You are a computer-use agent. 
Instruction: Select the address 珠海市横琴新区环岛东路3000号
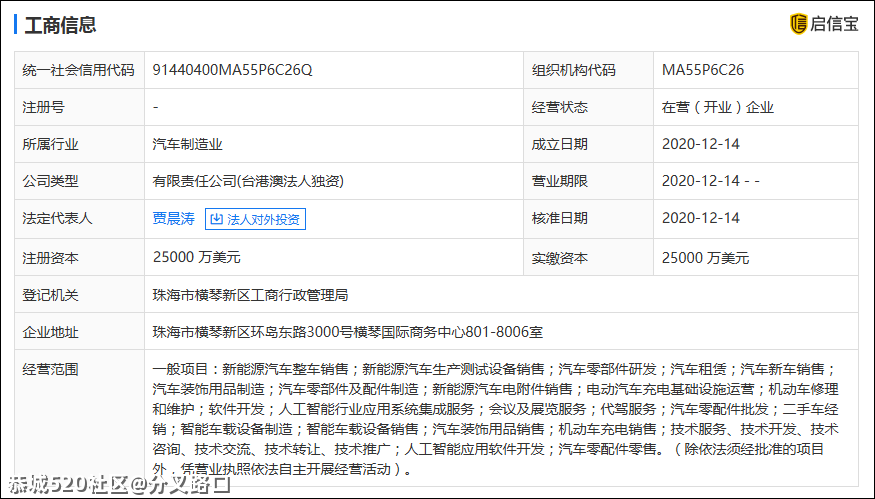pyautogui.click(x=253, y=332)
